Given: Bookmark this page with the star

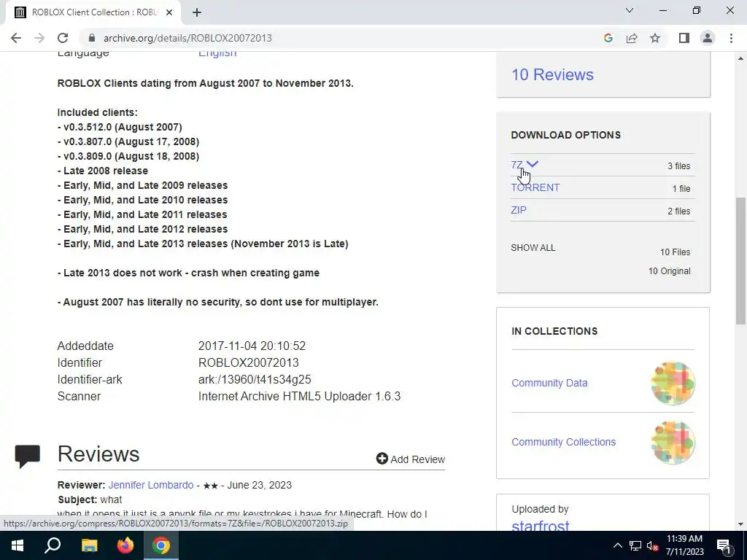Looking at the screenshot, I should click(655, 38).
